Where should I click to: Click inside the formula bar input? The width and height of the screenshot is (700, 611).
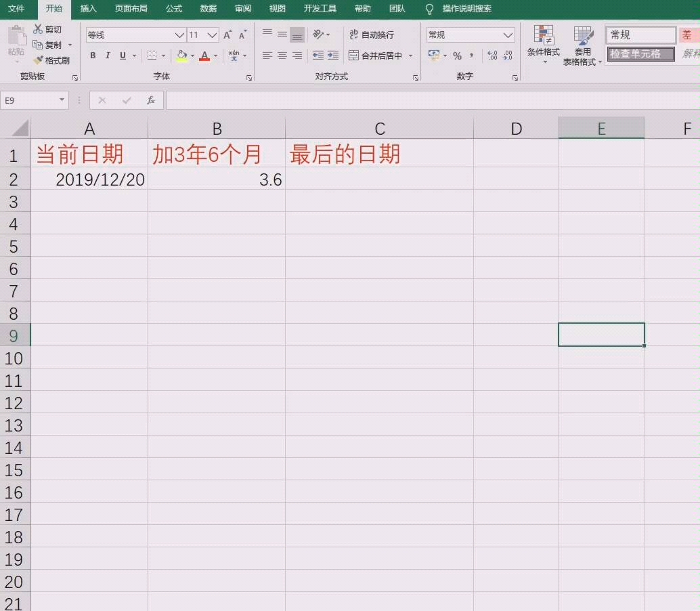[x=433, y=100]
